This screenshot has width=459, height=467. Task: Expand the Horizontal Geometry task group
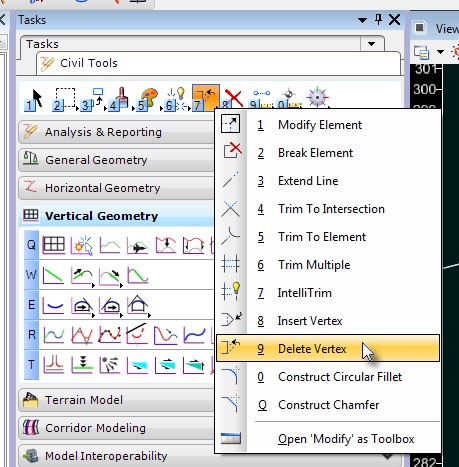click(117, 188)
